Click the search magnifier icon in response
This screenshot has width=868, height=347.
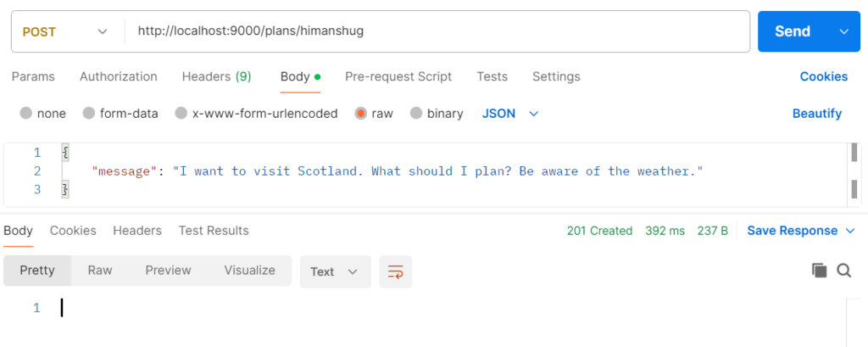click(843, 271)
